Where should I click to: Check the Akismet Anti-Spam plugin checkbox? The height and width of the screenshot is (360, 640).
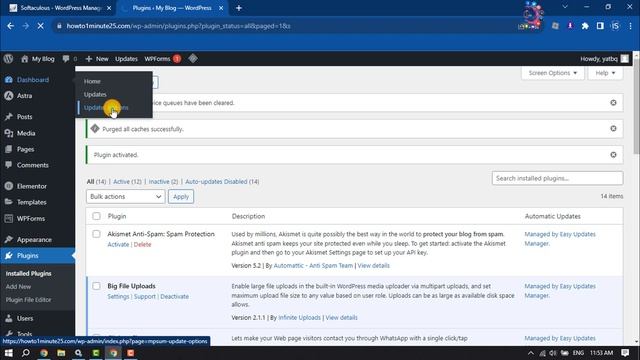coord(96,234)
